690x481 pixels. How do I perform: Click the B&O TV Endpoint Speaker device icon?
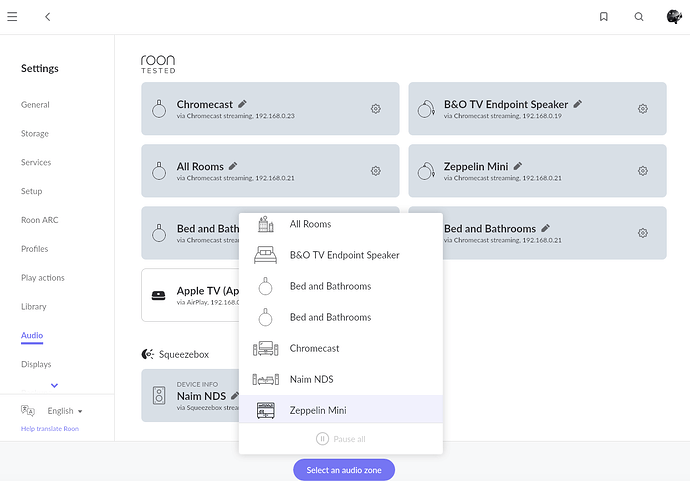[426, 109]
